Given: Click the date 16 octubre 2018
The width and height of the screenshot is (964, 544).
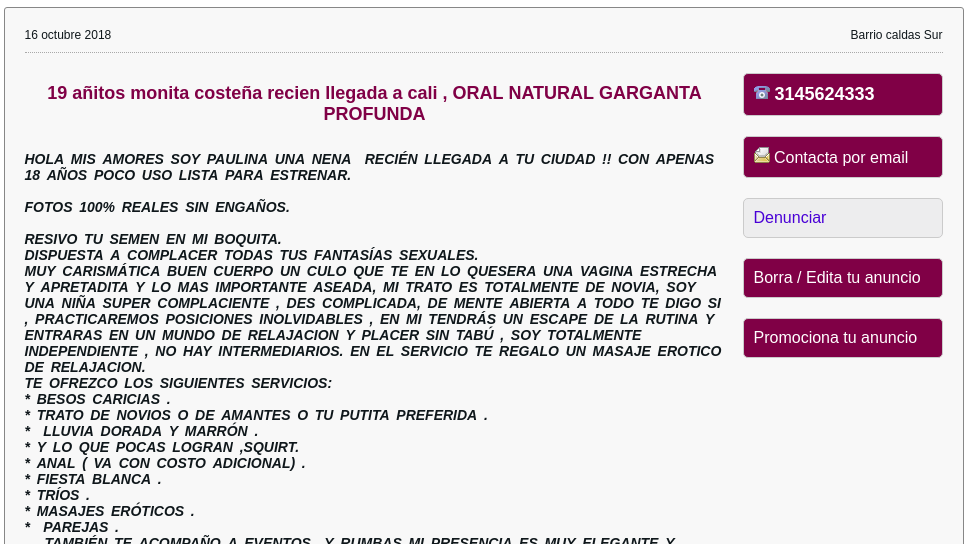Looking at the screenshot, I should click(x=68, y=35).
